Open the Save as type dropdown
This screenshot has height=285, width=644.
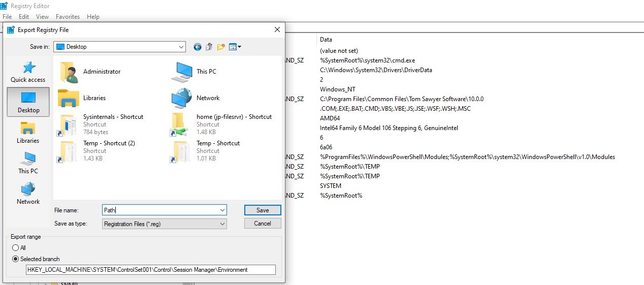coord(164,224)
